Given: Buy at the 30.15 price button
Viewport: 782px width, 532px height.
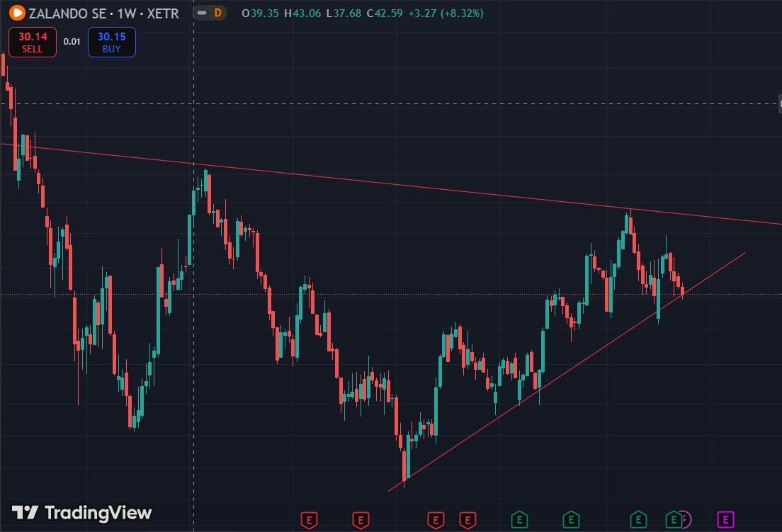Looking at the screenshot, I should [112, 43].
